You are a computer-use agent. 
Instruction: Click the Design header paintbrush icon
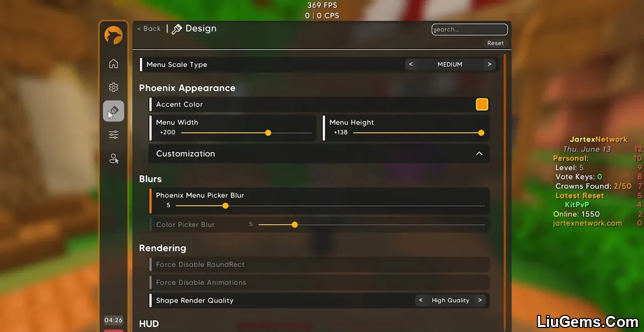(x=177, y=29)
